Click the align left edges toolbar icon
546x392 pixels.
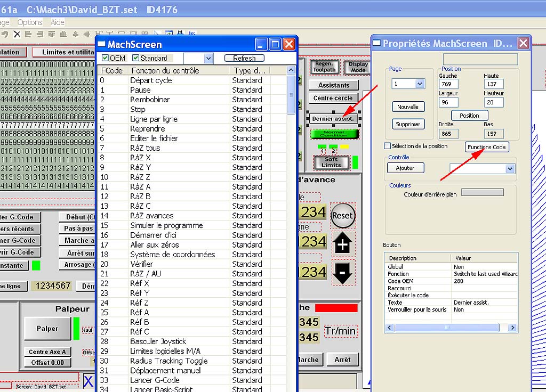(x=28, y=34)
